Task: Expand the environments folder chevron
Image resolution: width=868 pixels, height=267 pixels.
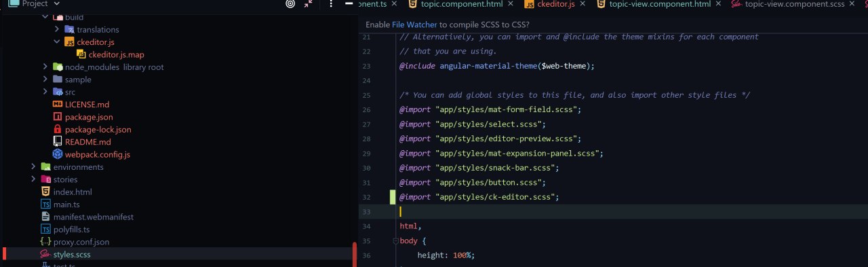Action: pyautogui.click(x=33, y=166)
